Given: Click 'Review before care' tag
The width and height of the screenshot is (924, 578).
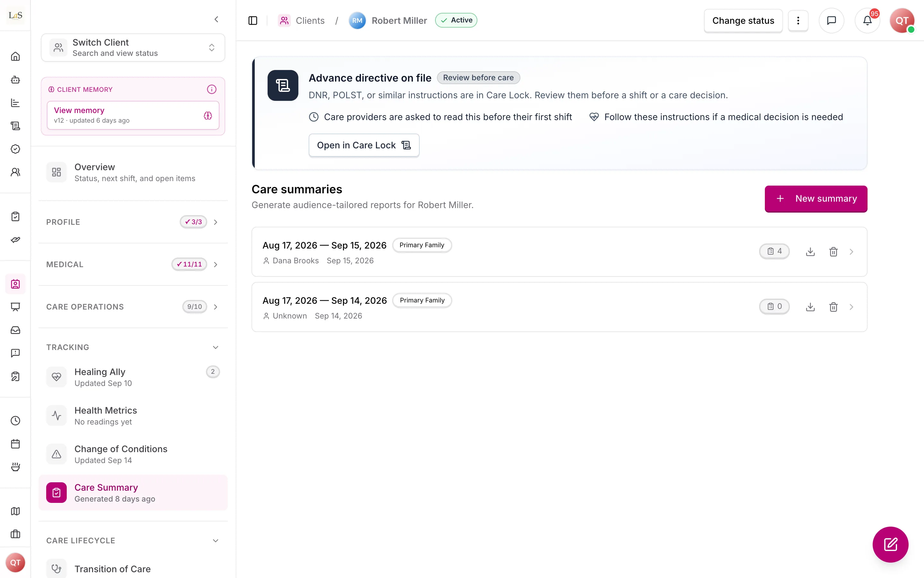Looking at the screenshot, I should coord(478,78).
